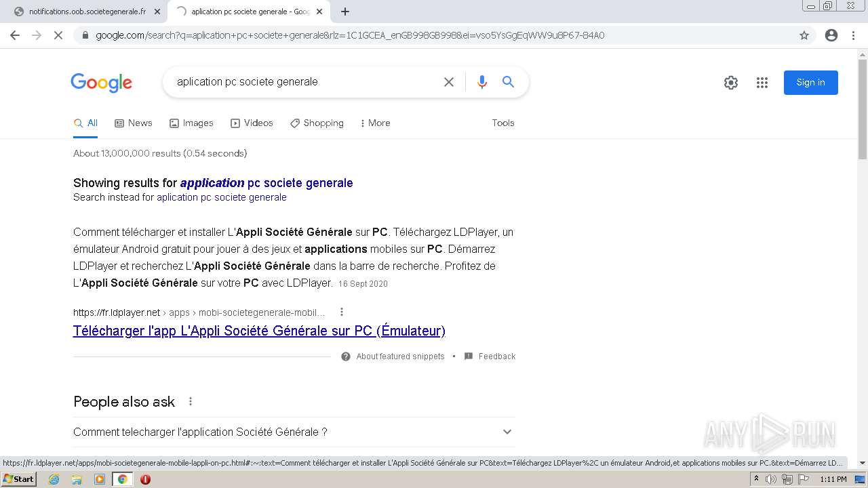Viewport: 868px width, 488px height.
Task: Open 'Télécharger l'app L'Appli Société Générale' result
Action: 259,331
